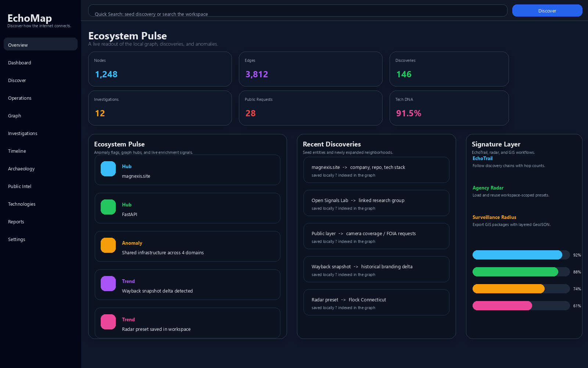Click the blue 92% progress bar
588x368 pixels.
[521, 255]
